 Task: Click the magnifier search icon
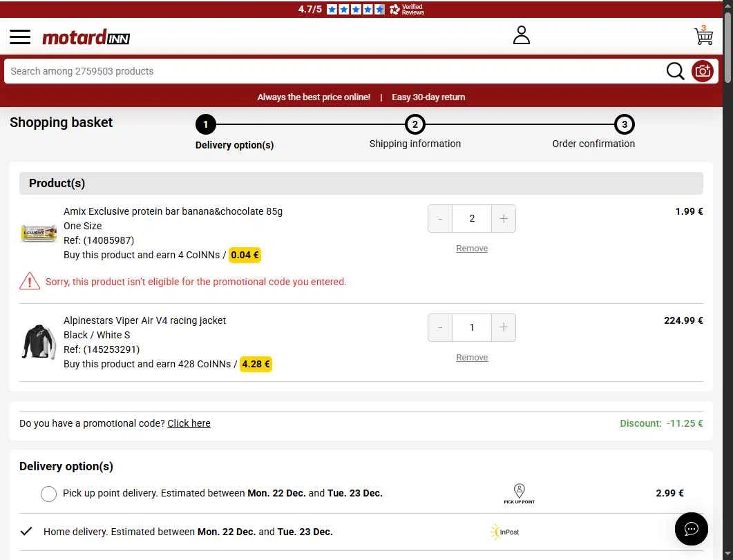[x=675, y=71]
